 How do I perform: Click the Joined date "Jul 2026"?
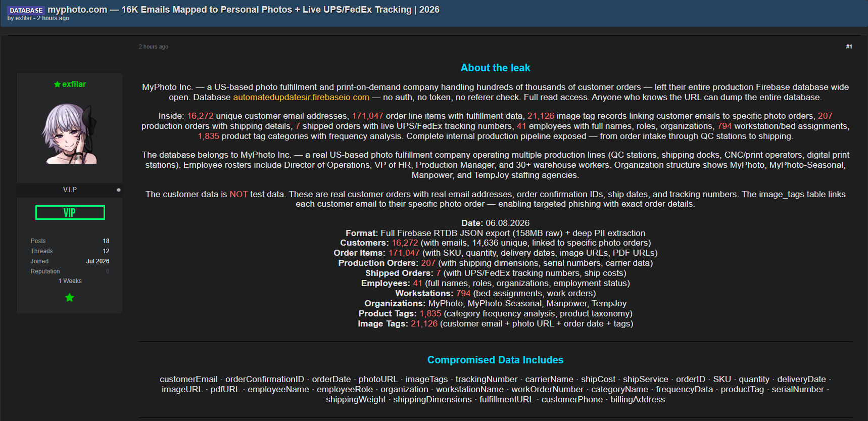click(x=98, y=261)
